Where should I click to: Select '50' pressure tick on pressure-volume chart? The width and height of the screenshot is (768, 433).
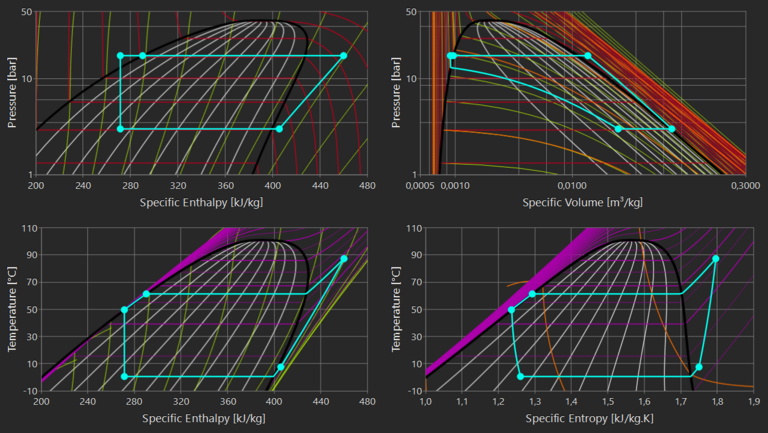point(410,12)
